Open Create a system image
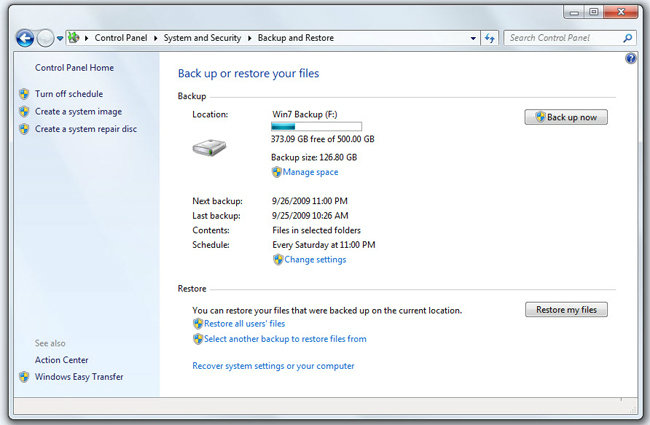650x425 pixels. pos(78,112)
